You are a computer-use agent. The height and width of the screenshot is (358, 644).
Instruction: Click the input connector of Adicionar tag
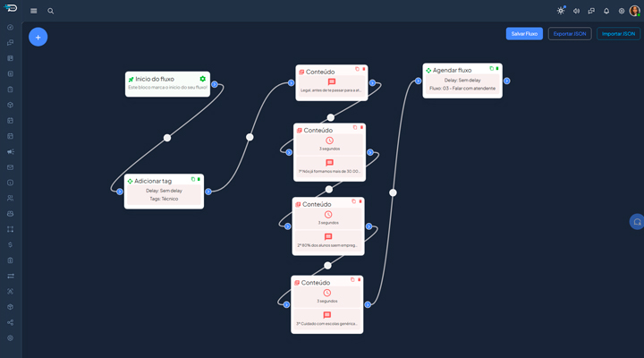tap(120, 192)
